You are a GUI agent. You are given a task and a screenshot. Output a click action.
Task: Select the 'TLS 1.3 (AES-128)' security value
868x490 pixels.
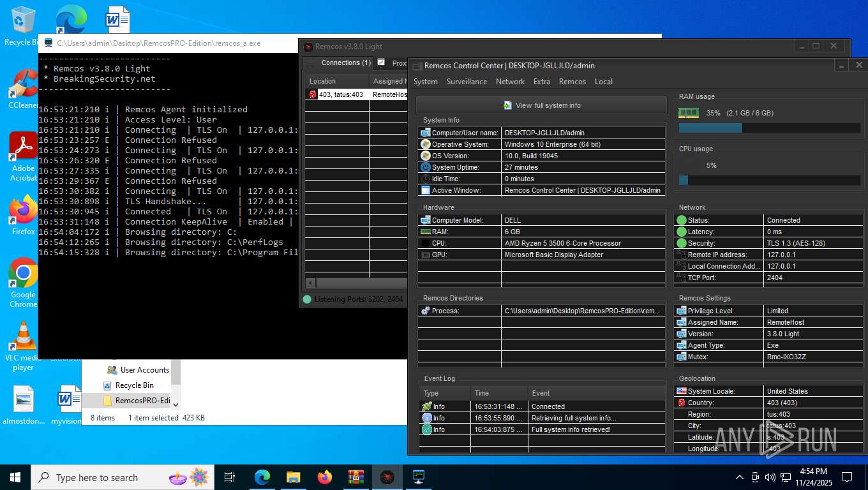[x=797, y=243]
